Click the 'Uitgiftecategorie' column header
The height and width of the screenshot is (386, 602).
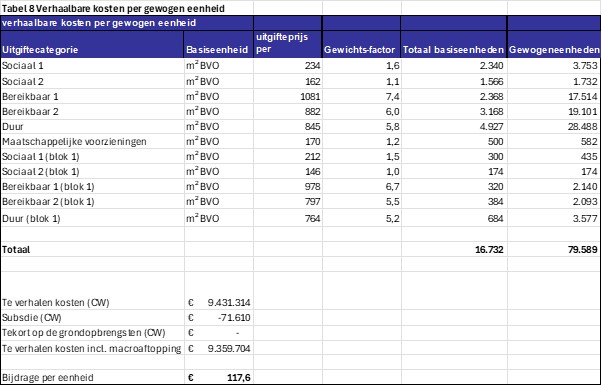pos(40,50)
